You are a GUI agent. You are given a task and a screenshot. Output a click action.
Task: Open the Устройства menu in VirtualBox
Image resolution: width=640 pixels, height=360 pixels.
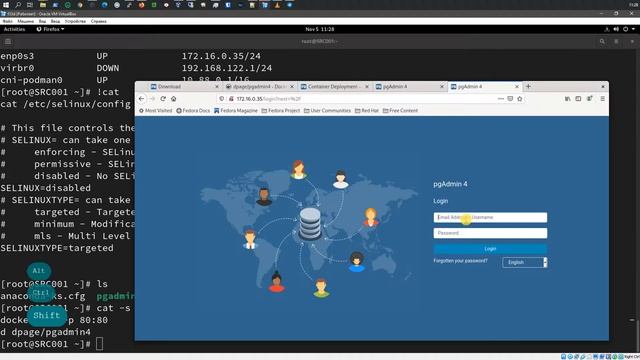coord(75,21)
